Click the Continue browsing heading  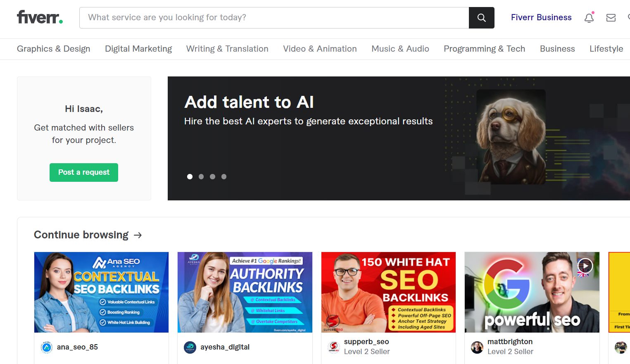pos(81,235)
